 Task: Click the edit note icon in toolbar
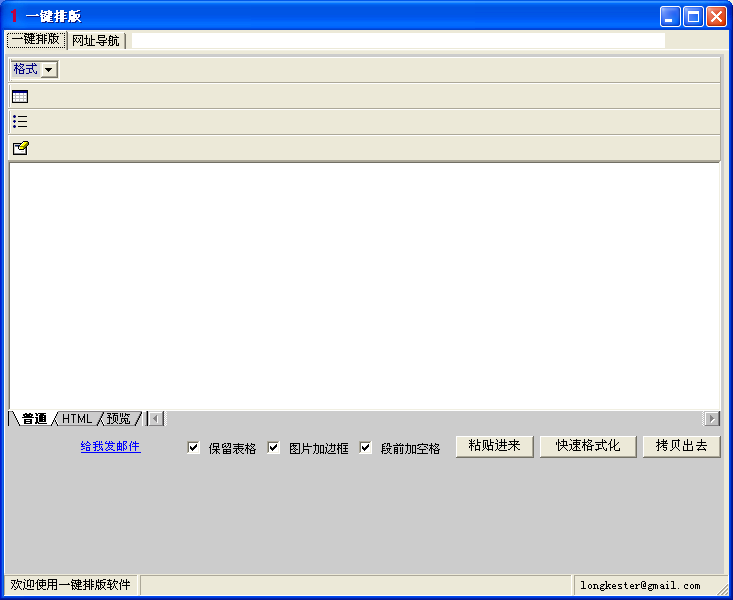[20, 148]
